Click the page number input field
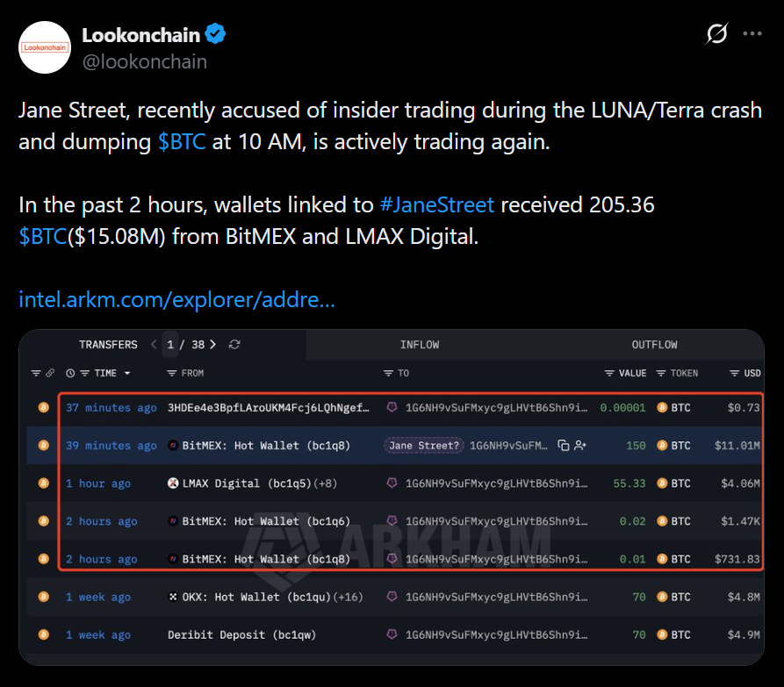Viewport: 784px width, 687px height. tap(171, 345)
